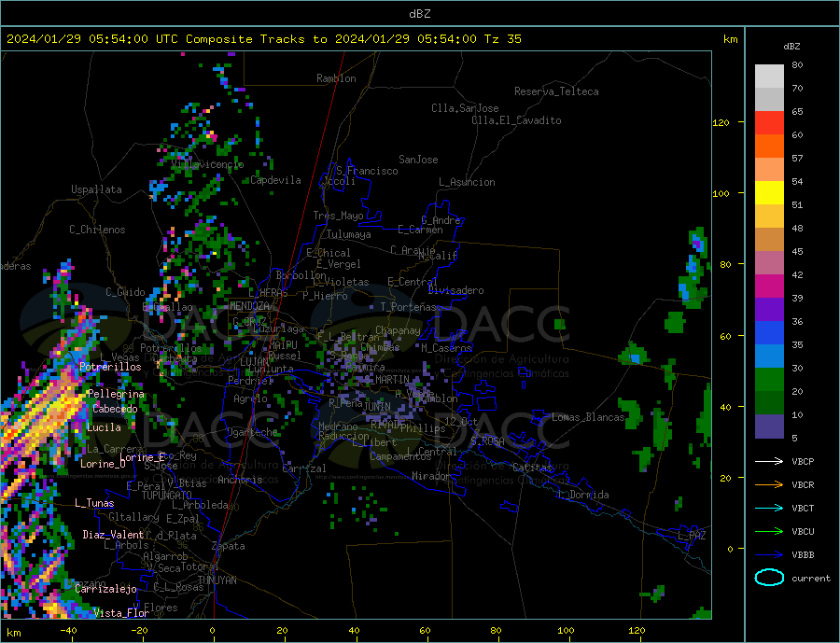The height and width of the screenshot is (643, 840).
Task: Click the cyan 'current' ellipse symbol
Action: click(769, 578)
